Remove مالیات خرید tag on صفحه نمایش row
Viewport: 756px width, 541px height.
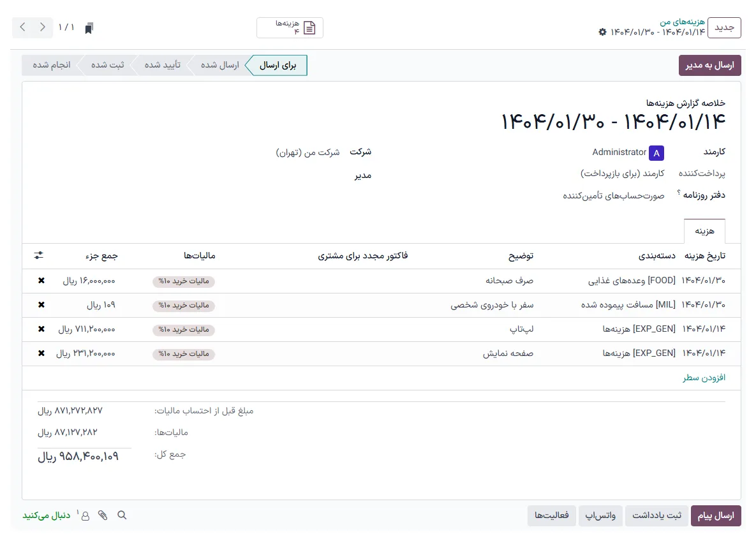[x=184, y=354]
